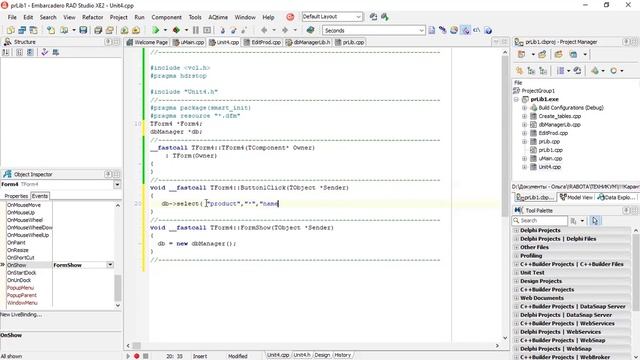Click the Tool Palette Search field
The height and width of the screenshot is (360, 640).
(x=540, y=221)
